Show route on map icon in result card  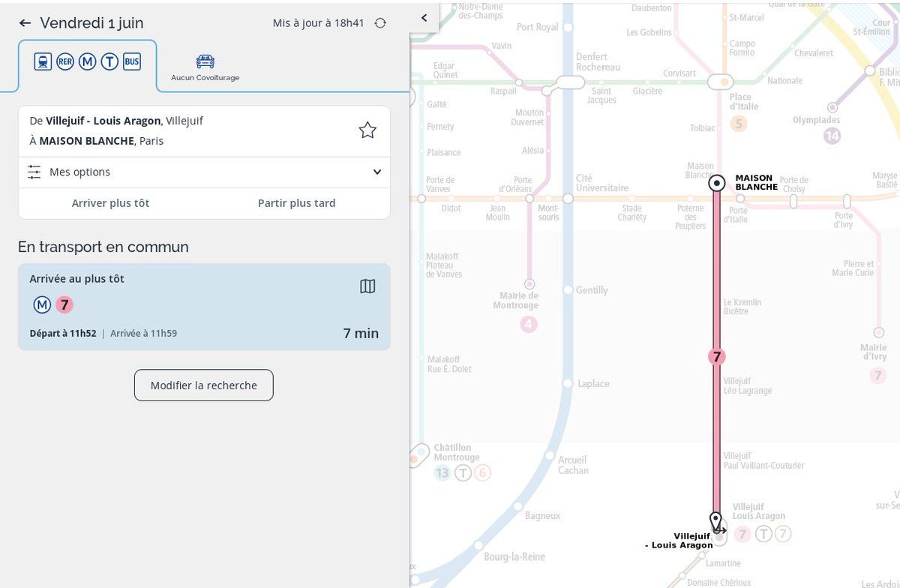pyautogui.click(x=367, y=286)
